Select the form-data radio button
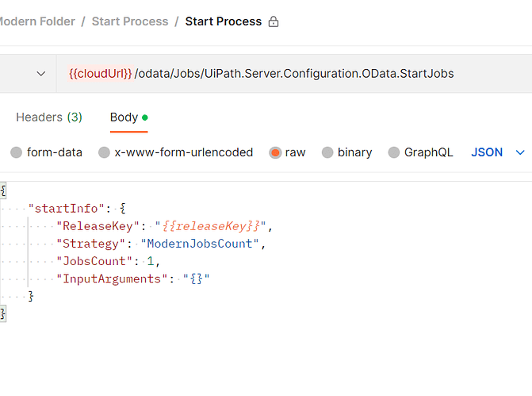 coord(16,152)
